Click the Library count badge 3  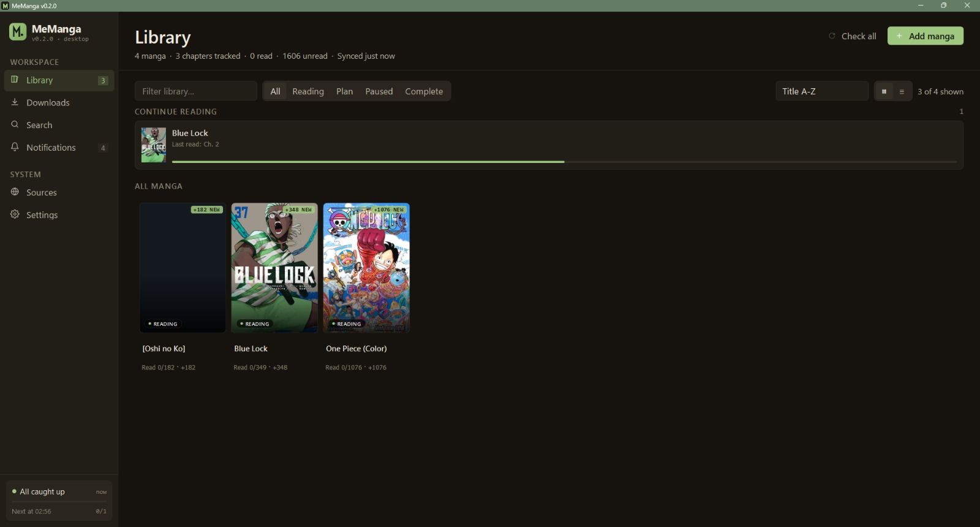(x=103, y=80)
